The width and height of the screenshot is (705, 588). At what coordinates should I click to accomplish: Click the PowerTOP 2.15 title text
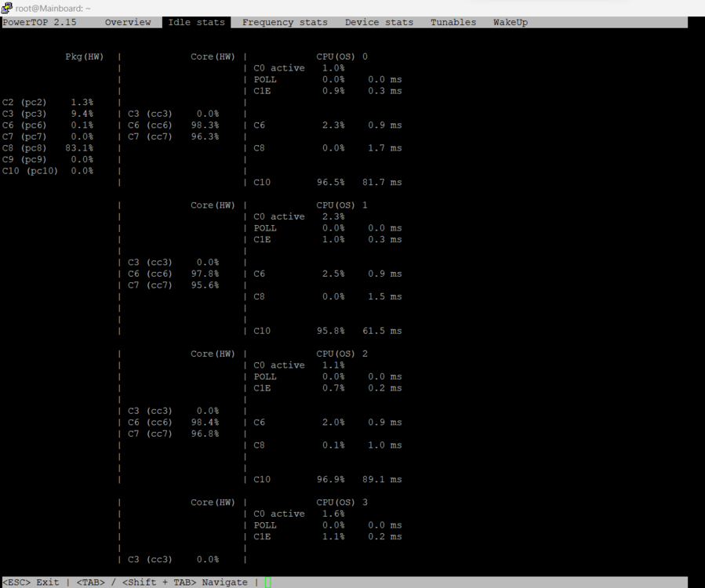(x=39, y=23)
